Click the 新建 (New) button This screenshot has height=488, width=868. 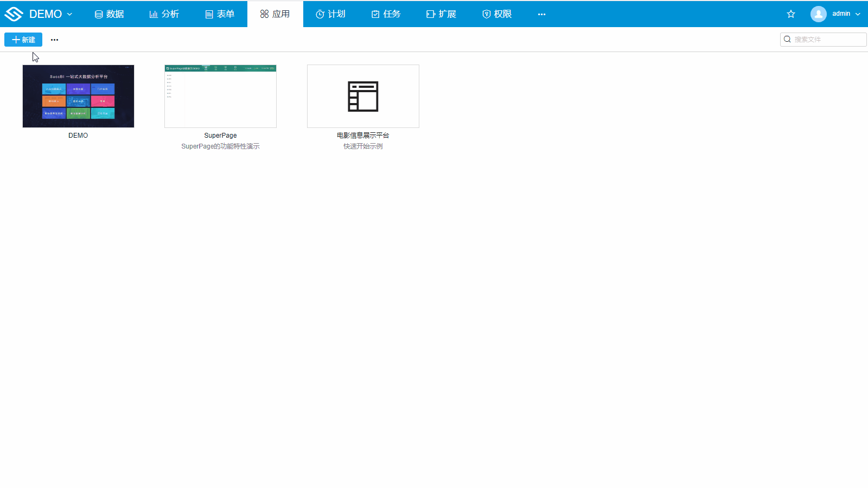(x=23, y=39)
